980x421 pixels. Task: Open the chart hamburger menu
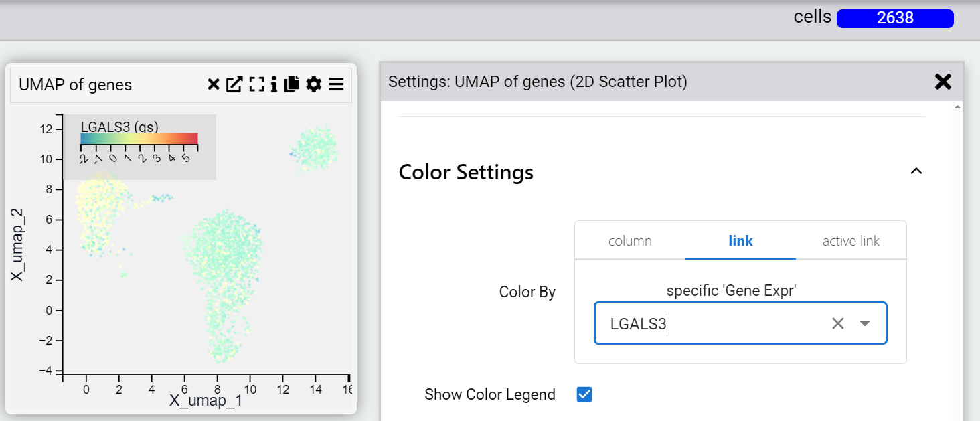pos(336,84)
